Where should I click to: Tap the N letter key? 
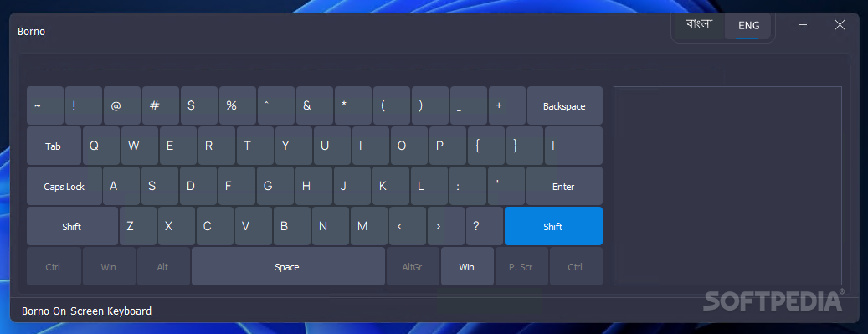point(331,226)
